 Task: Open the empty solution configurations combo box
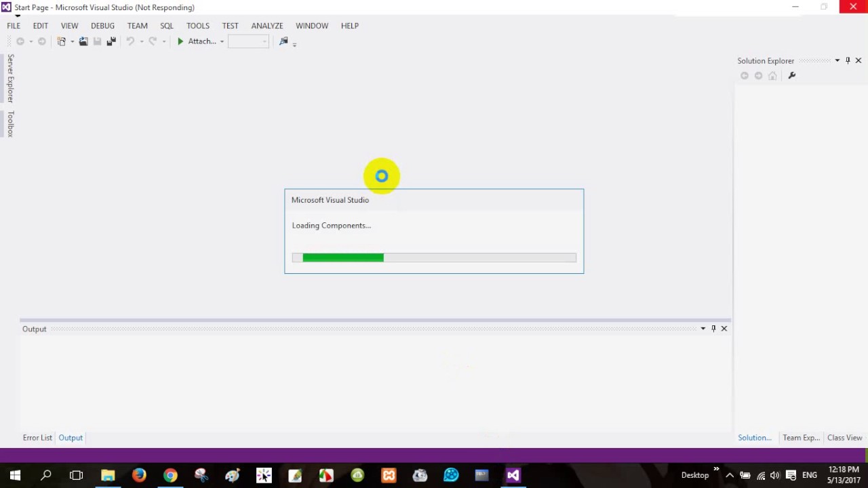[249, 41]
